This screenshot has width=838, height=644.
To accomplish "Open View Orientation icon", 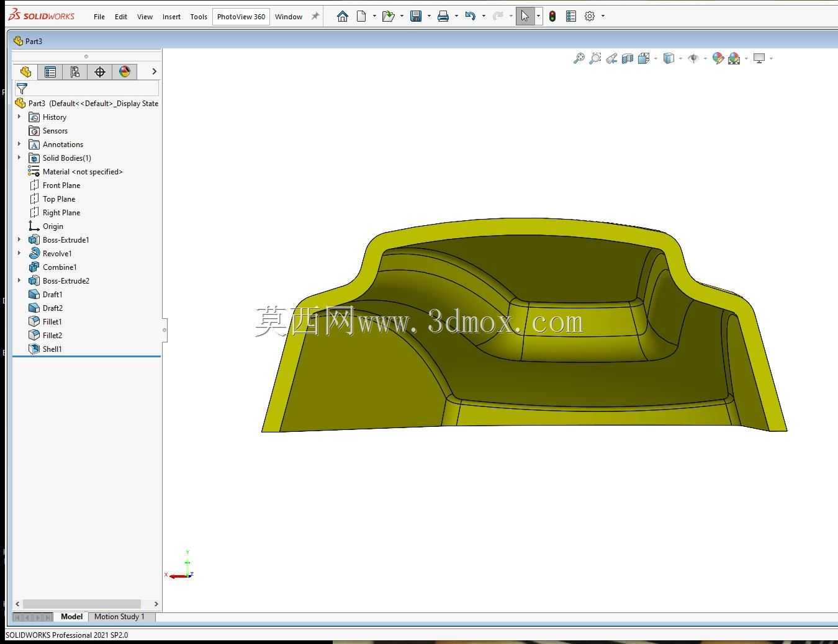I will click(x=644, y=58).
